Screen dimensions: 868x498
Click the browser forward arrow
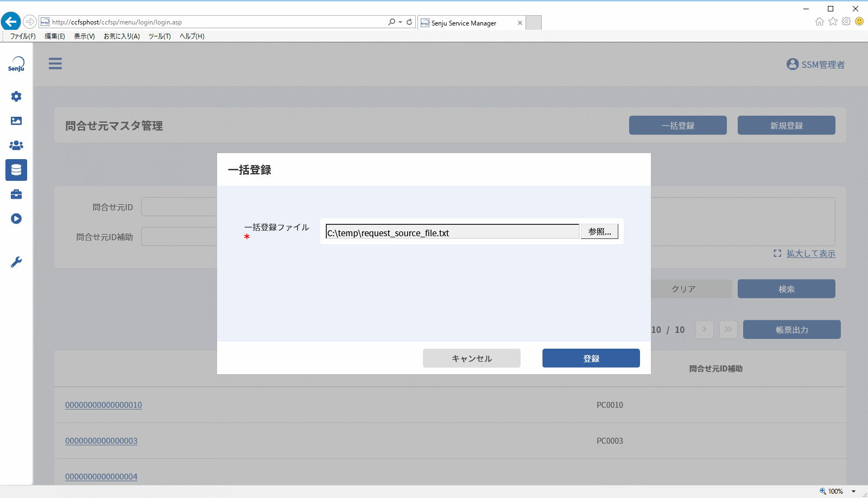(30, 22)
